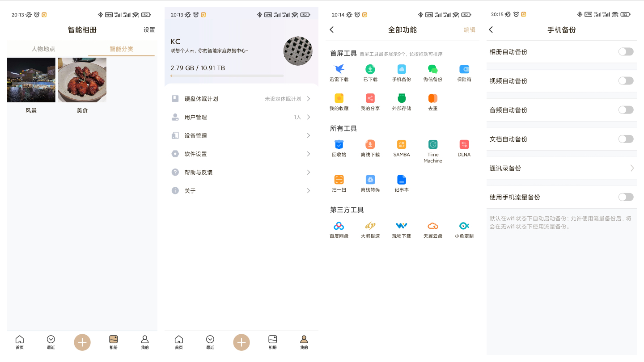Enable 使用手机流量备份 mobile data backup
This screenshot has width=644, height=362.
625,197
